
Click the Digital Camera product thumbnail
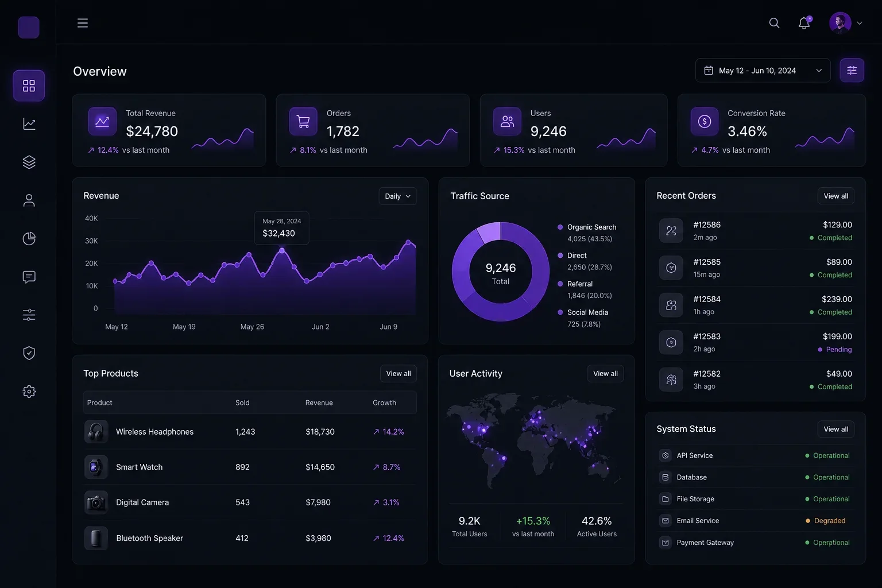pyautogui.click(x=96, y=502)
